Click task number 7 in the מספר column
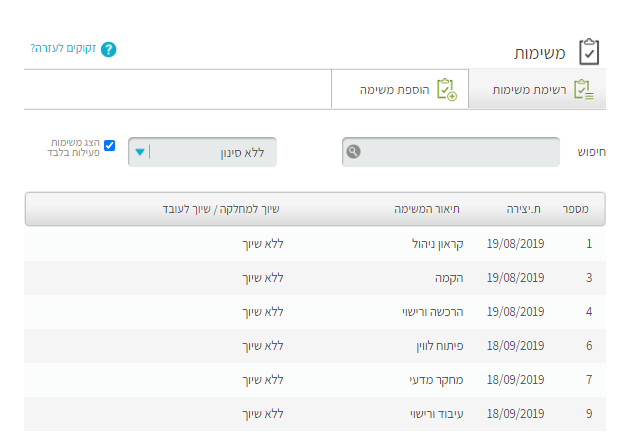 coord(589,380)
